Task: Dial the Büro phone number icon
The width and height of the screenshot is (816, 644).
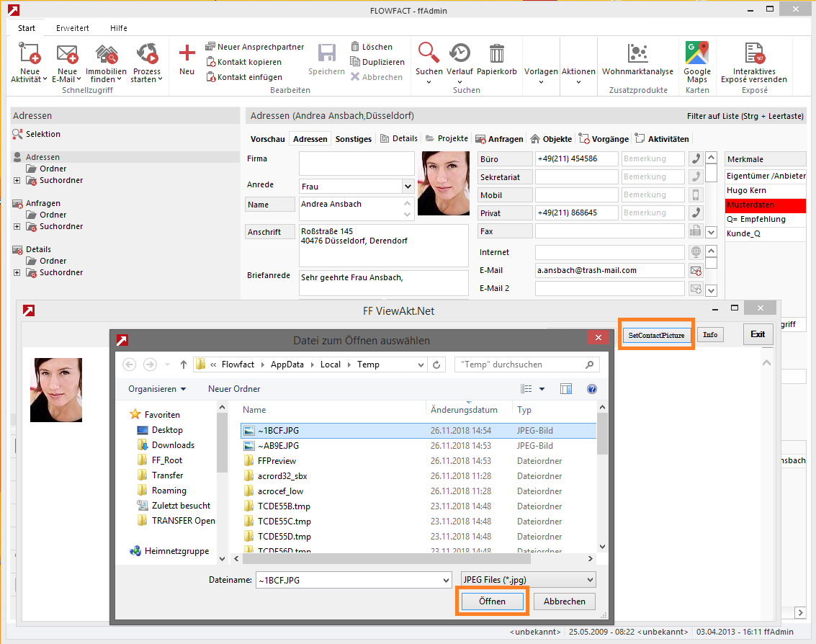Action: [696, 158]
